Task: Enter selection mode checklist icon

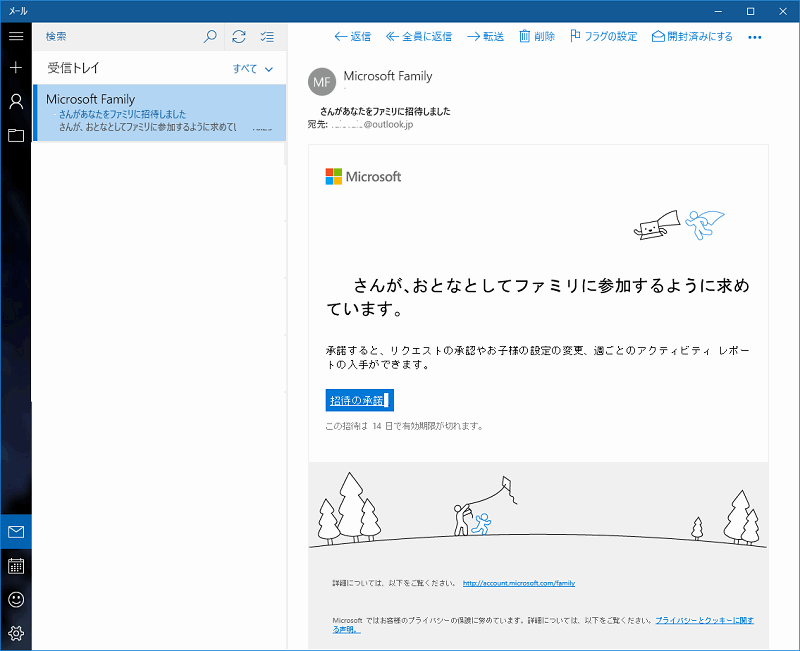Action: point(267,36)
